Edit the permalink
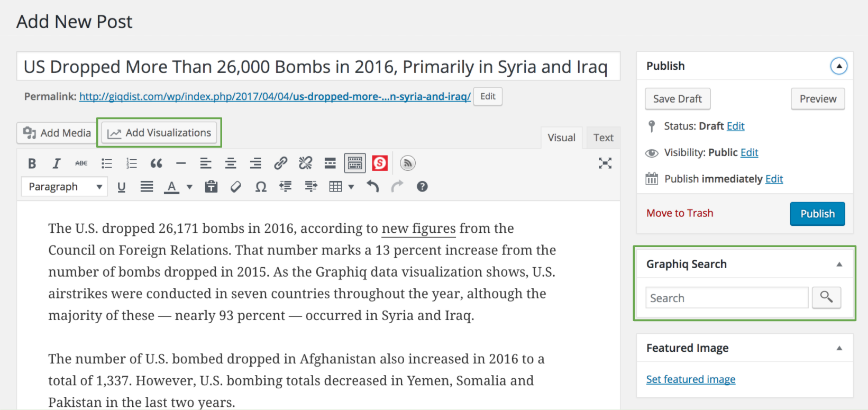 coord(488,96)
